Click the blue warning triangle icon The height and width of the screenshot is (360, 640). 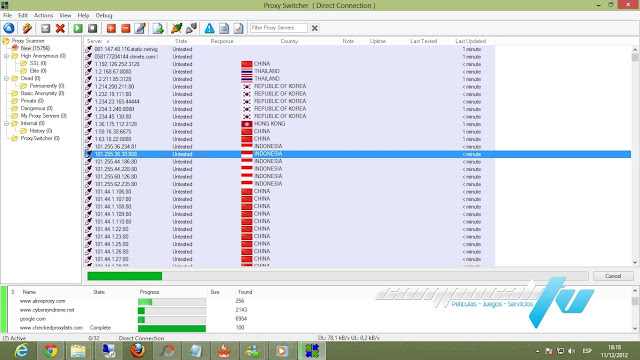209,28
